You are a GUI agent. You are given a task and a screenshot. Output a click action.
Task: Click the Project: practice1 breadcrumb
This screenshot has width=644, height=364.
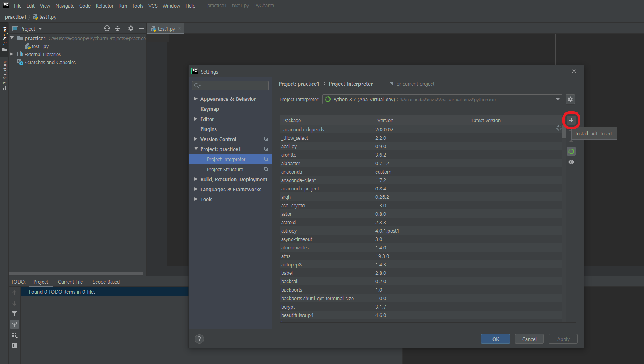298,84
